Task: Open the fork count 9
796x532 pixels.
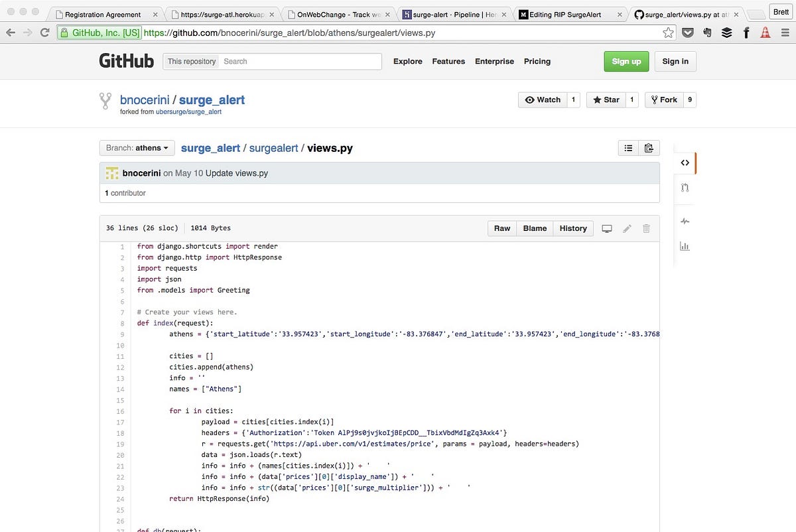Action: pyautogui.click(x=690, y=100)
